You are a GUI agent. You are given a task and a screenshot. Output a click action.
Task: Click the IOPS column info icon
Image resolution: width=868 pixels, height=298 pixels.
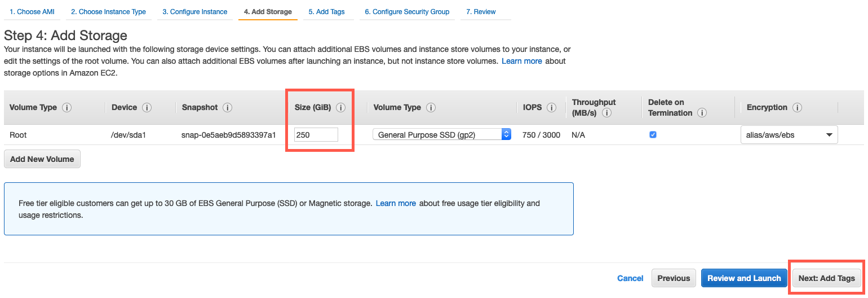click(x=552, y=108)
